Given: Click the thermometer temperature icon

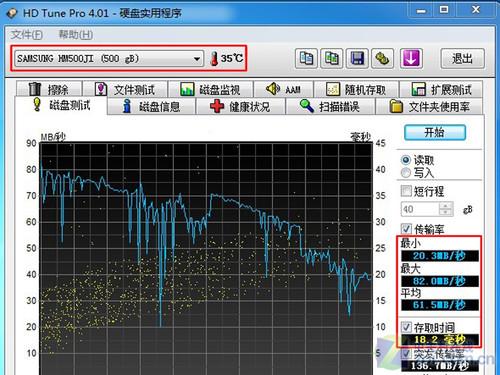Looking at the screenshot, I should click(x=214, y=58).
